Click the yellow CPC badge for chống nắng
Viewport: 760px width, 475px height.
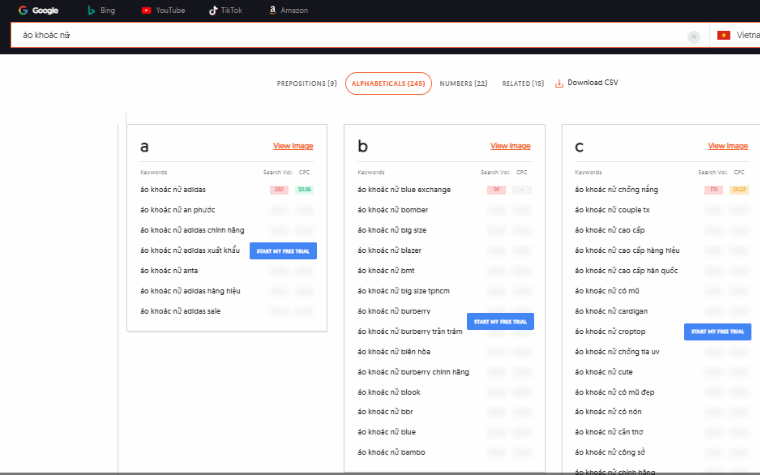pos(739,190)
